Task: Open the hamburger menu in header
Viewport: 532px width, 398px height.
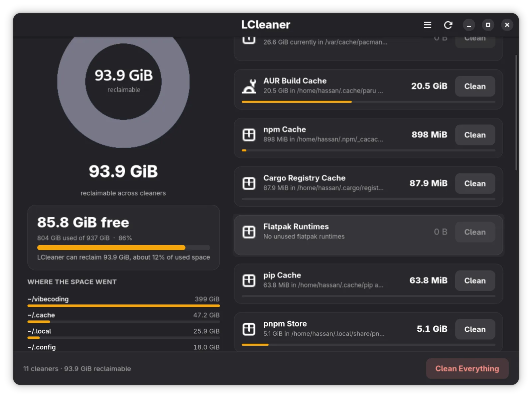Action: coord(428,25)
